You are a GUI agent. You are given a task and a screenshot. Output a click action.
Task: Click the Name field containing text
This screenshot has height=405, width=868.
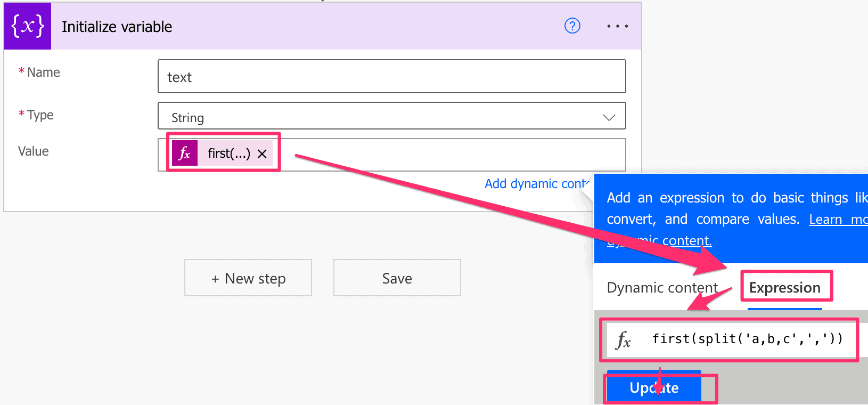pos(391,76)
